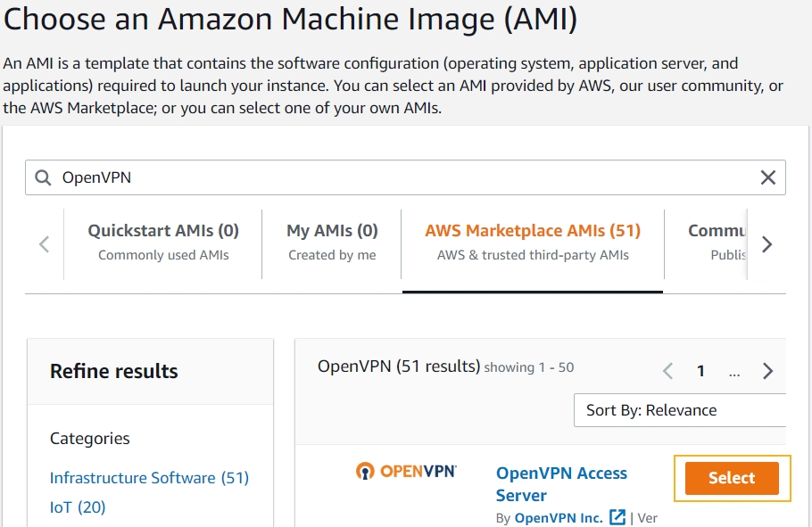Open the Sort By Relevance dropdown
The width and height of the screenshot is (812, 527).
(680, 410)
